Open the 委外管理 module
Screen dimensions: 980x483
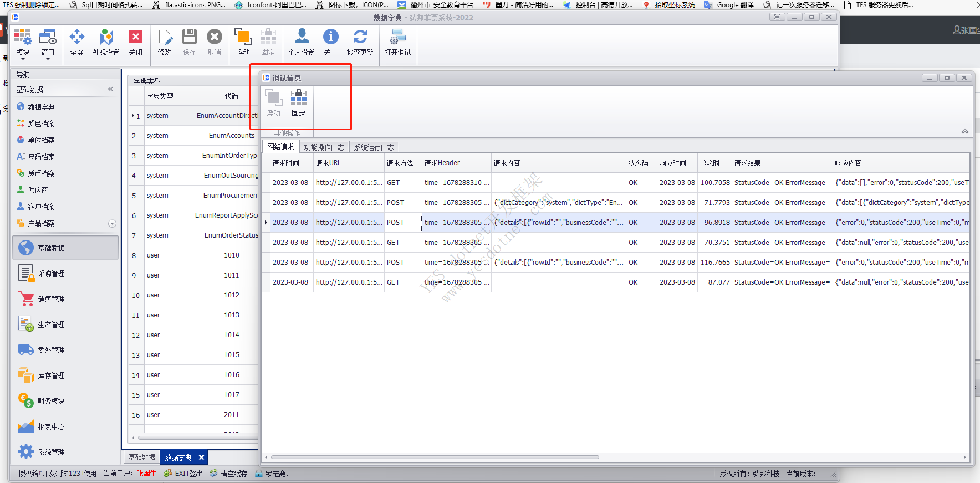click(65, 350)
